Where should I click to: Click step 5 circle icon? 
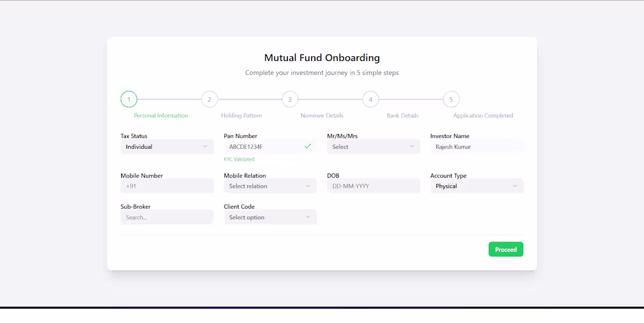point(451,99)
